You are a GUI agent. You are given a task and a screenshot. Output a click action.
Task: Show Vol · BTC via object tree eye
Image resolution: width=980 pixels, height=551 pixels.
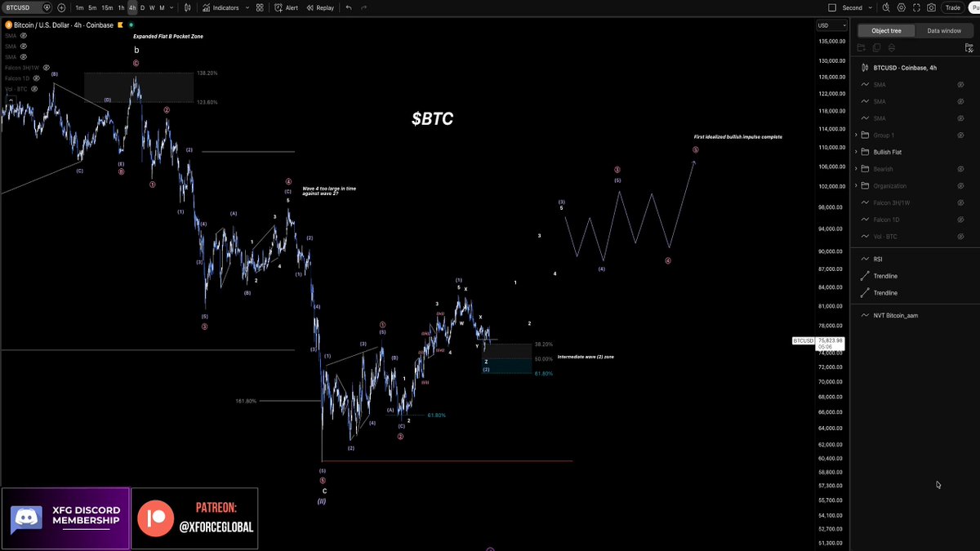pyautogui.click(x=961, y=237)
